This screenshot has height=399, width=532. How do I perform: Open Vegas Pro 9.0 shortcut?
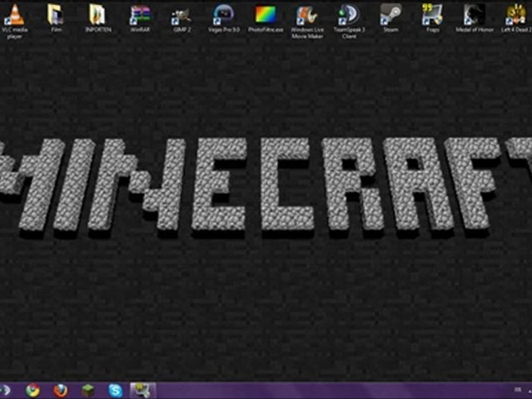tap(223, 18)
